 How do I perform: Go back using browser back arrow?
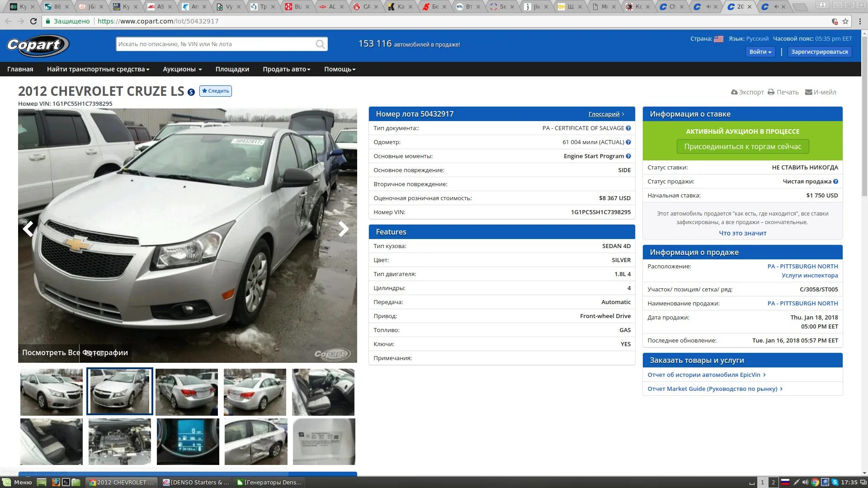8,21
